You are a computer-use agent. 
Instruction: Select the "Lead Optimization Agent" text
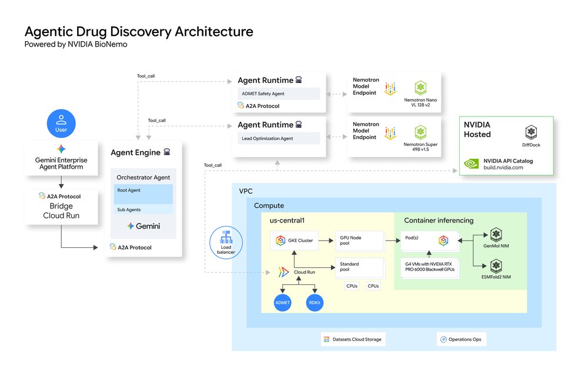[268, 138]
